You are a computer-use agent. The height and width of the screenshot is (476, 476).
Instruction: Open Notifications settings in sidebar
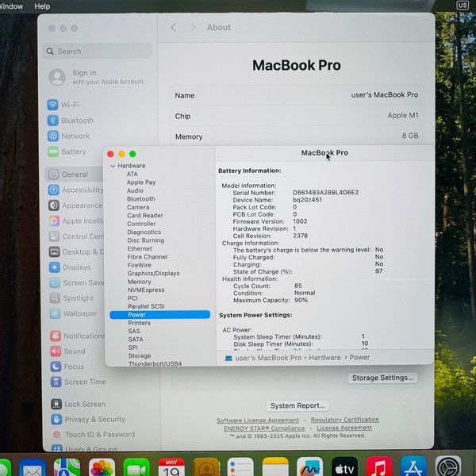77,336
